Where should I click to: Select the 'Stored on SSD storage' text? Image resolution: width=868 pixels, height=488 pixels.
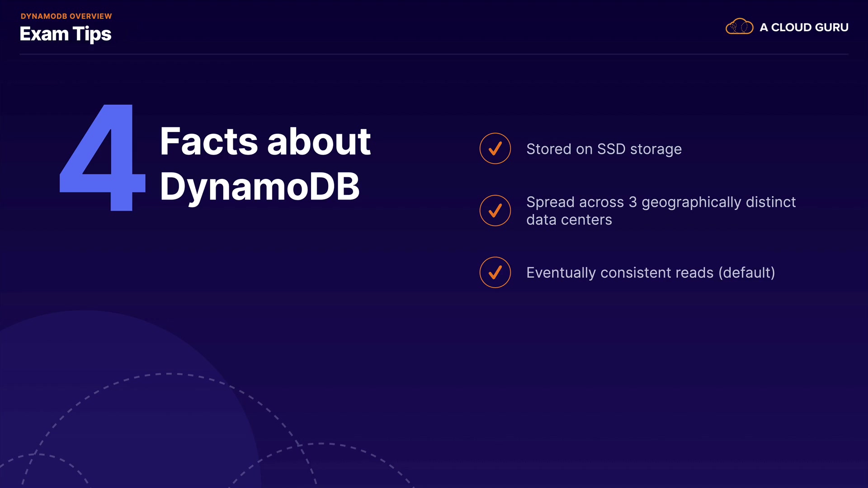tap(604, 149)
